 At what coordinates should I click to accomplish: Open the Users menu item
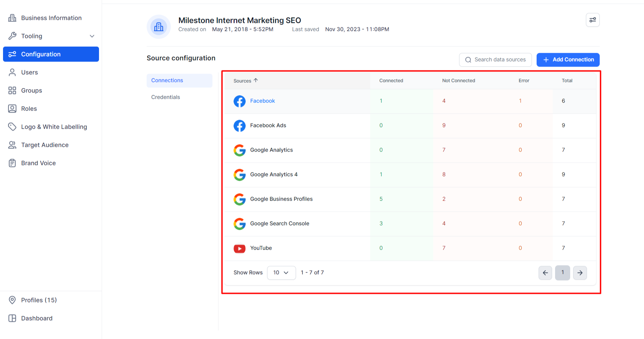[x=51, y=72]
